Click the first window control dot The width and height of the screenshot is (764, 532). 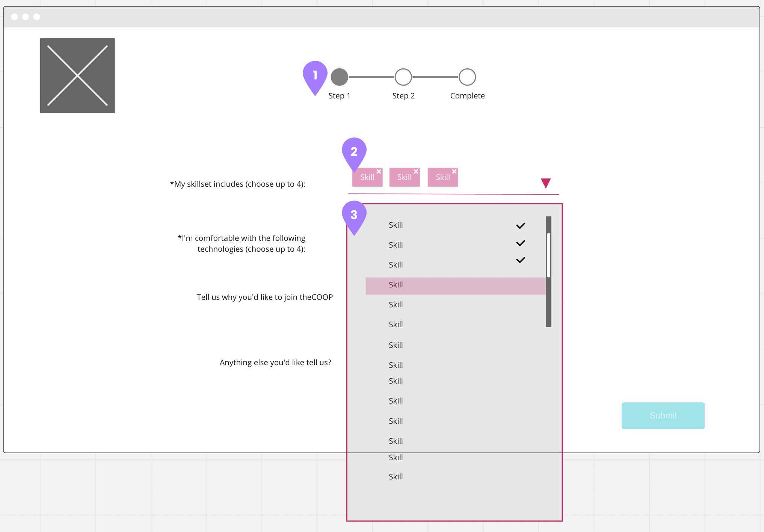click(x=15, y=17)
